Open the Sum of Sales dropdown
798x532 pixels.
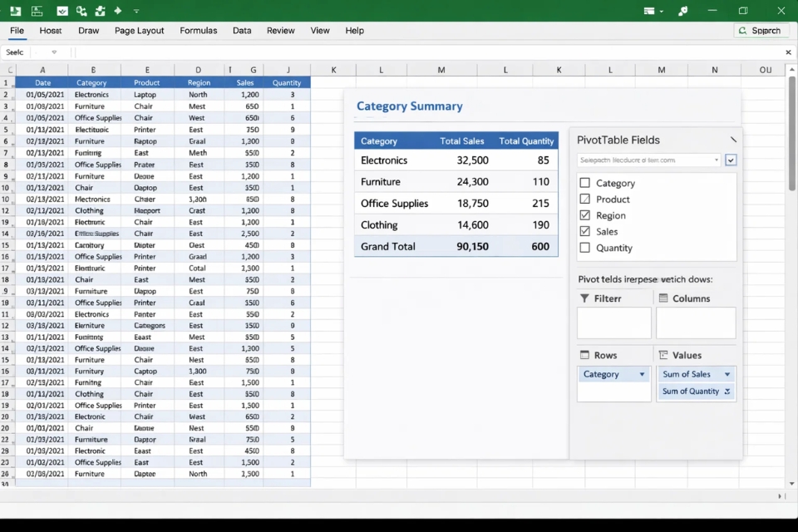pos(727,374)
